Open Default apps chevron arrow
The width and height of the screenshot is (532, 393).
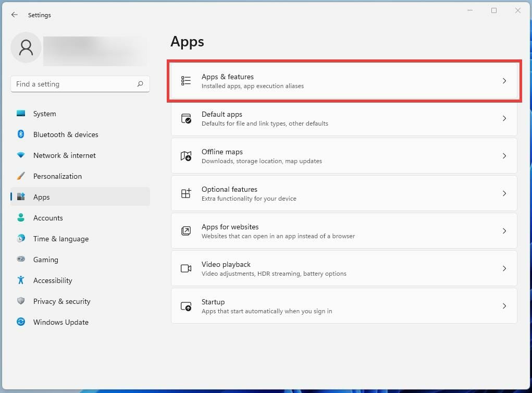coord(504,118)
